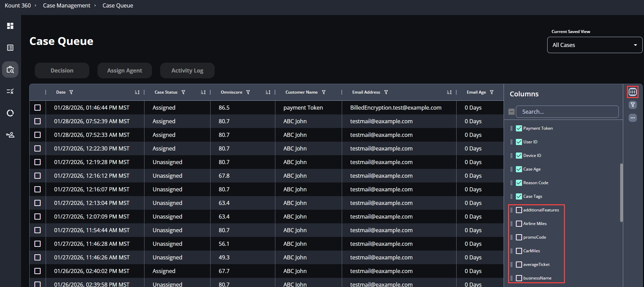Click the 49.3 Omniscore value
Viewport: 644px width, 287px height.
(x=224, y=257)
